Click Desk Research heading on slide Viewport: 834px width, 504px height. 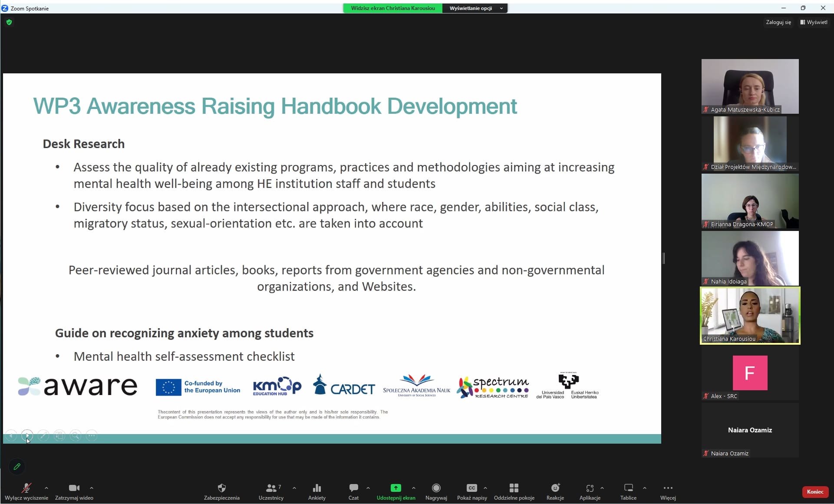pos(84,144)
